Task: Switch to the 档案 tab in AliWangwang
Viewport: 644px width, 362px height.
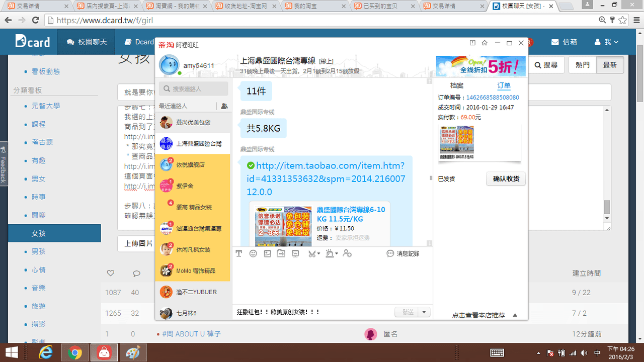Action: click(x=457, y=85)
